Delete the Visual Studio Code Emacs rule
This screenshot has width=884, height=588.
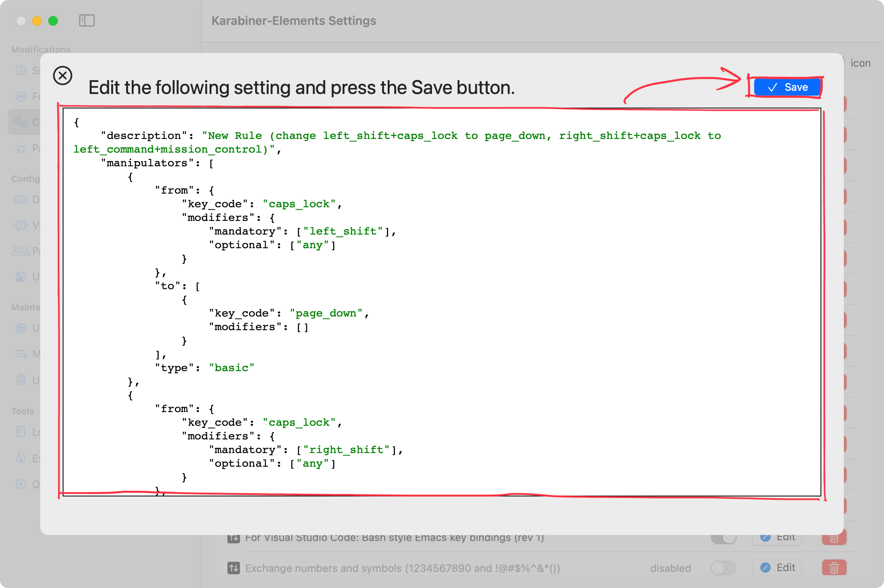[834, 539]
